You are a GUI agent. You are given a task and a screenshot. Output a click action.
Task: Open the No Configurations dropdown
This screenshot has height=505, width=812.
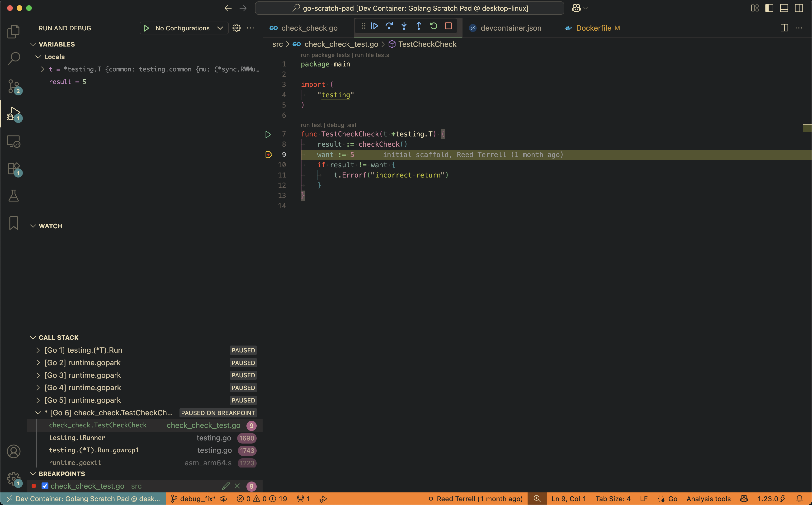pyautogui.click(x=190, y=28)
